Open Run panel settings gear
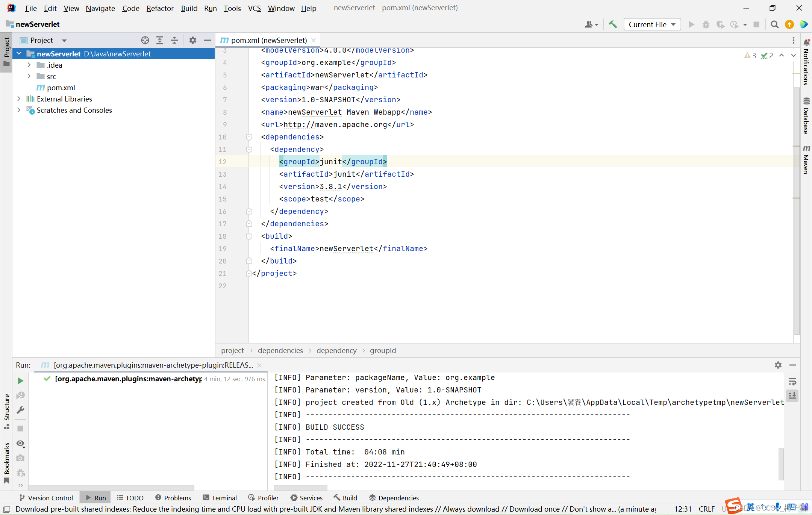812x515 pixels. pos(778,365)
